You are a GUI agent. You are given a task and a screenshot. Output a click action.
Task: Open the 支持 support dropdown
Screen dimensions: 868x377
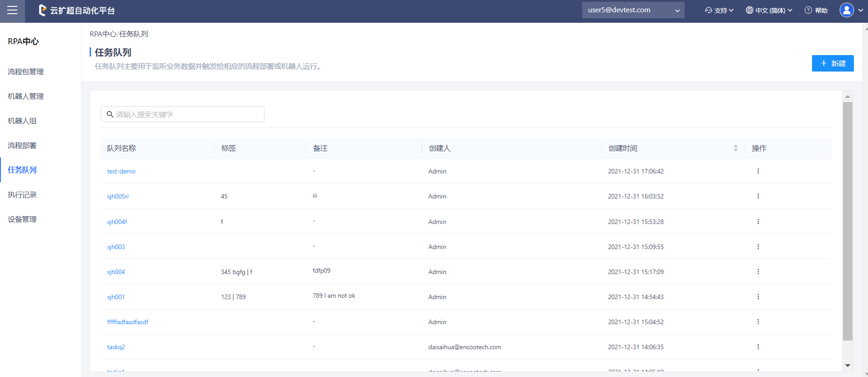(x=719, y=10)
